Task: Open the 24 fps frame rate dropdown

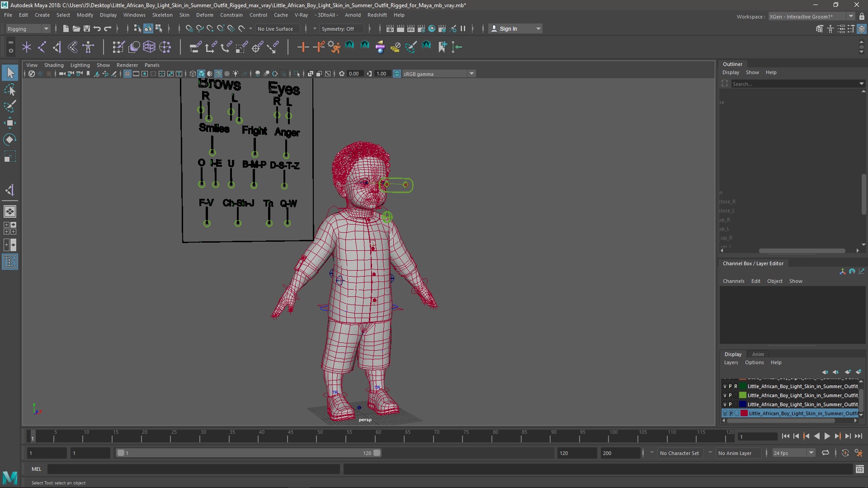Action: point(793,453)
